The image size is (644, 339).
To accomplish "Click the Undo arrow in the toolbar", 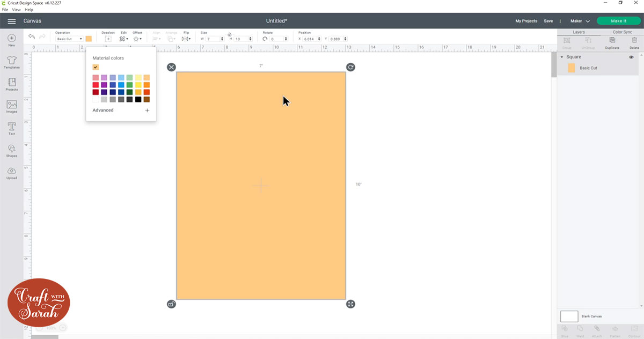I will point(31,36).
